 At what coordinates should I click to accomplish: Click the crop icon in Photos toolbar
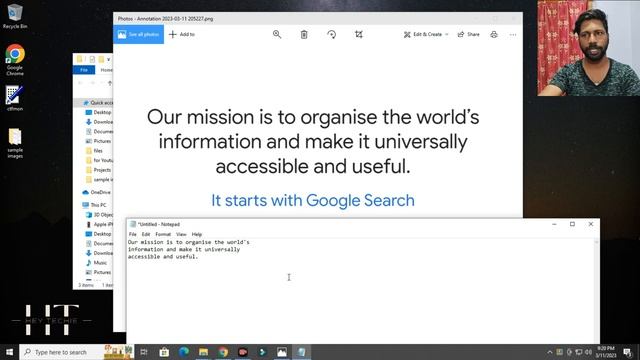pos(359,35)
